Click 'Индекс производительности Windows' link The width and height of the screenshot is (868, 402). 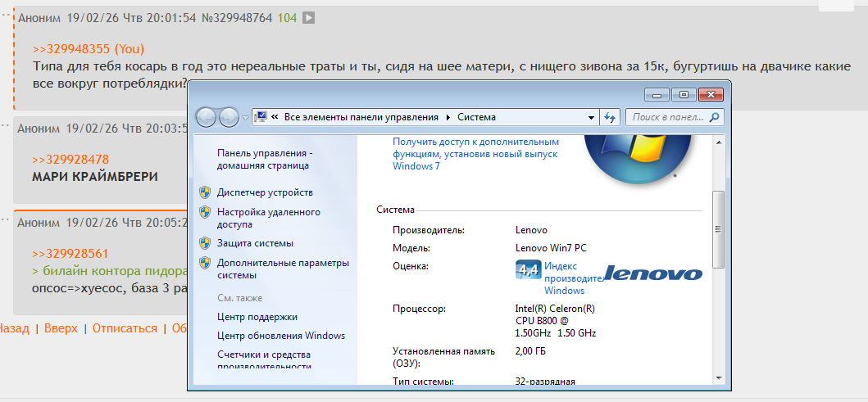pyautogui.click(x=573, y=278)
